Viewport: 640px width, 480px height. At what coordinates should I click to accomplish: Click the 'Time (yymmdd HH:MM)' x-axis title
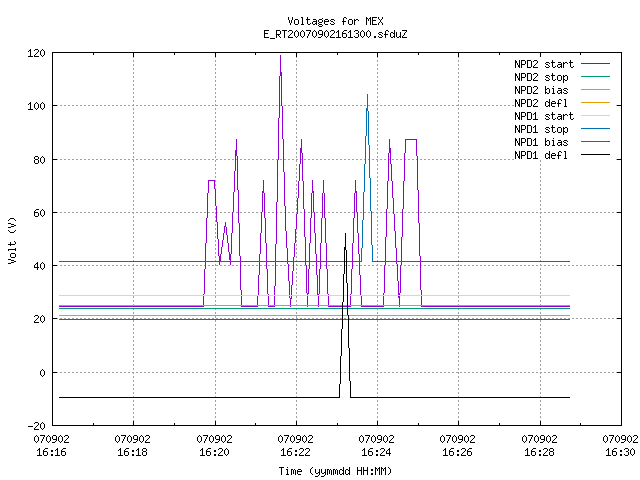pyautogui.click(x=335, y=471)
